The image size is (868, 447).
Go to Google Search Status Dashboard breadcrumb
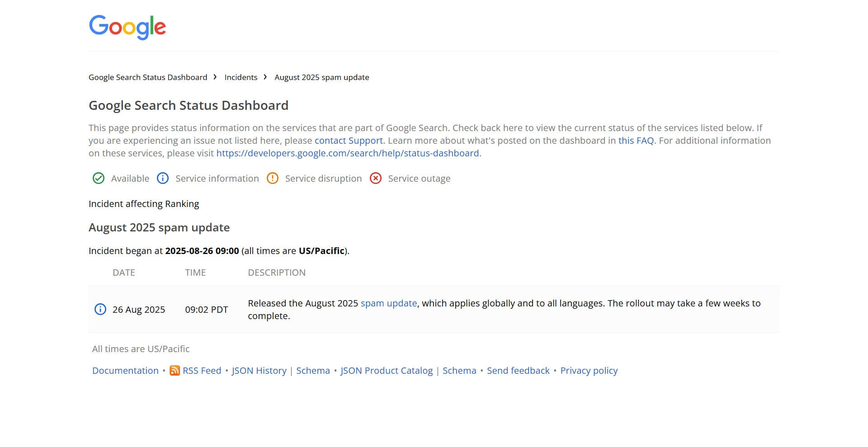[148, 77]
